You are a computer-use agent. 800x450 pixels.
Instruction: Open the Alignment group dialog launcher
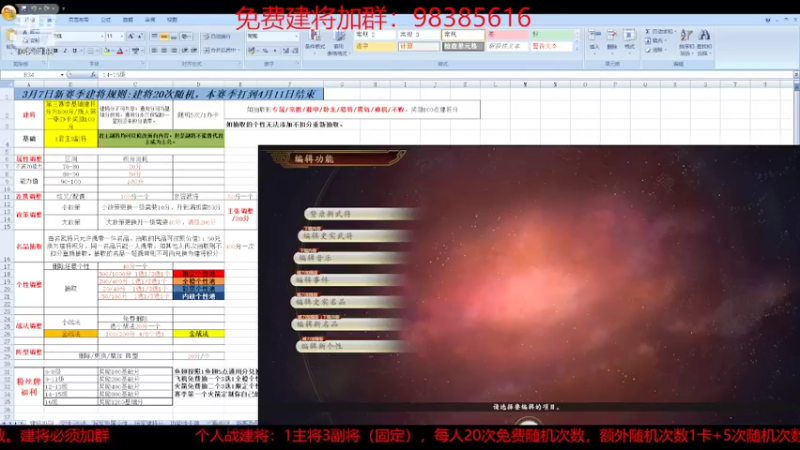239,63
